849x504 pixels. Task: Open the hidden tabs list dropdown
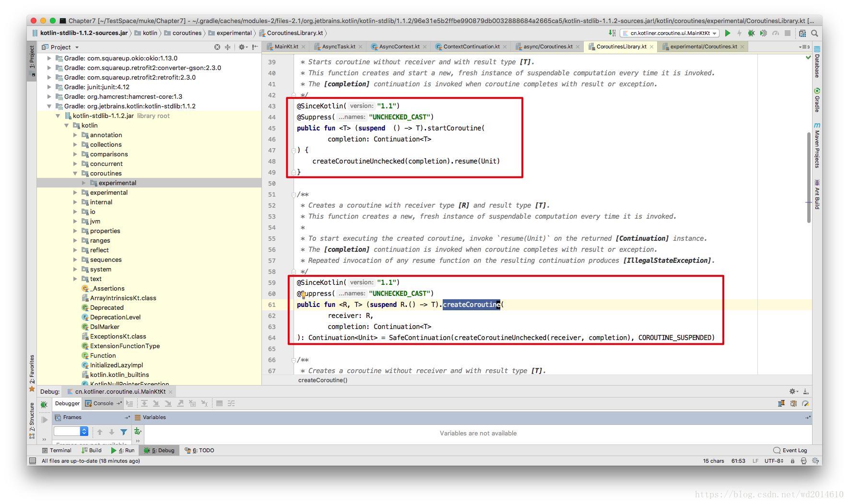804,47
